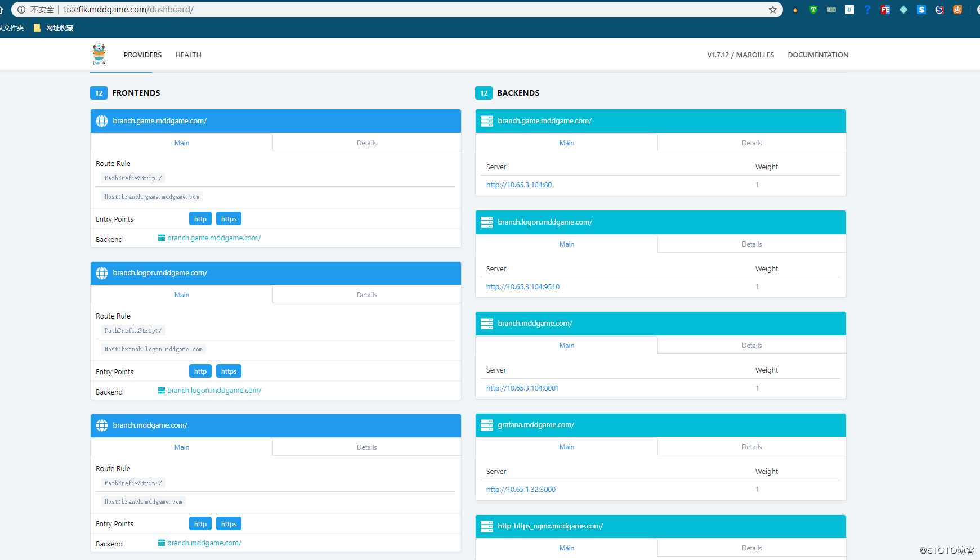The width and height of the screenshot is (980, 560).
Task: Click http entry point of branch.game.mddgame.com frontend
Action: point(200,219)
